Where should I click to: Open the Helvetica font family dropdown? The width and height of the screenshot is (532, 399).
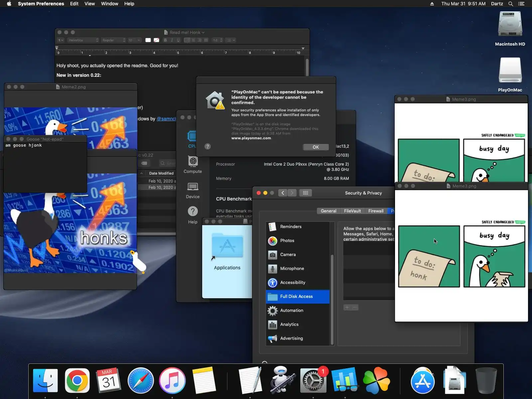pos(83,40)
